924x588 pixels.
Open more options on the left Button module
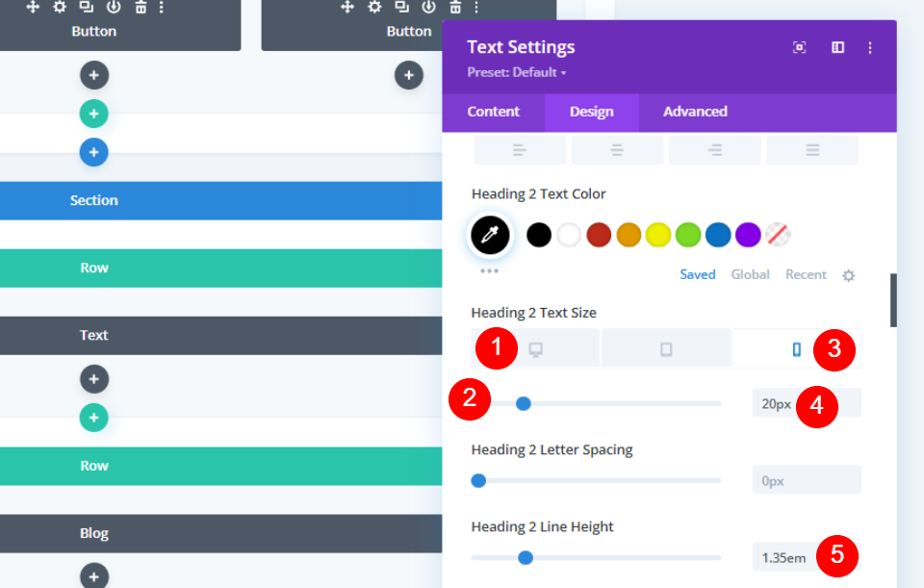tap(162, 7)
